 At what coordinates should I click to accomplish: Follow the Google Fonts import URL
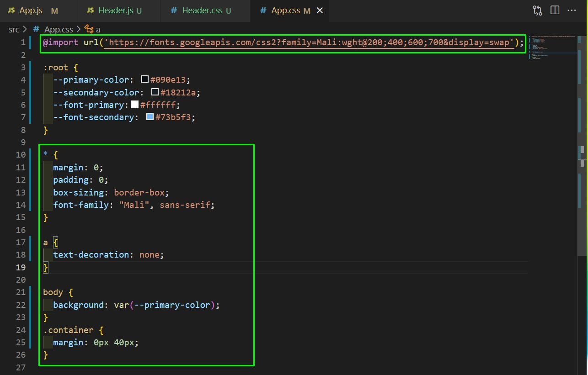coord(309,42)
